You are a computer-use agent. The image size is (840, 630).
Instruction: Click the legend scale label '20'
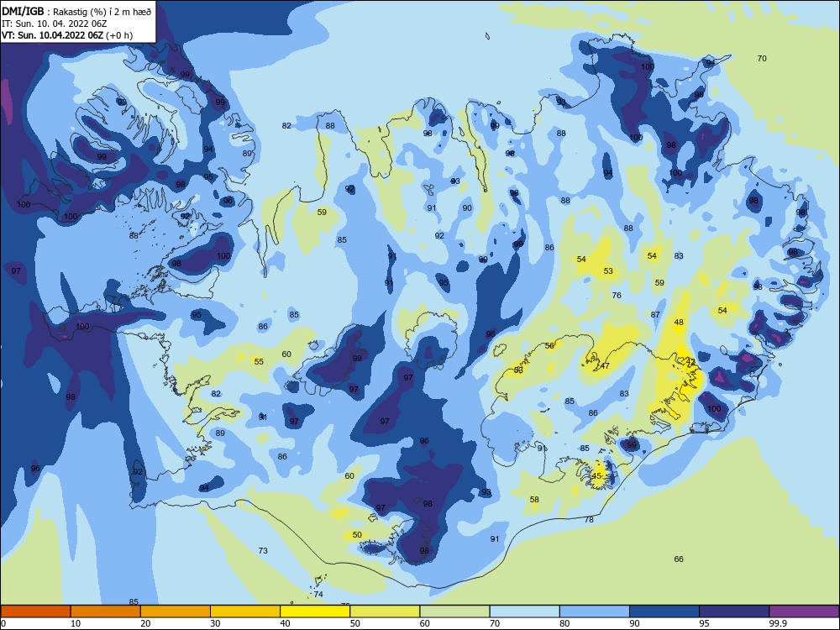tap(145, 623)
